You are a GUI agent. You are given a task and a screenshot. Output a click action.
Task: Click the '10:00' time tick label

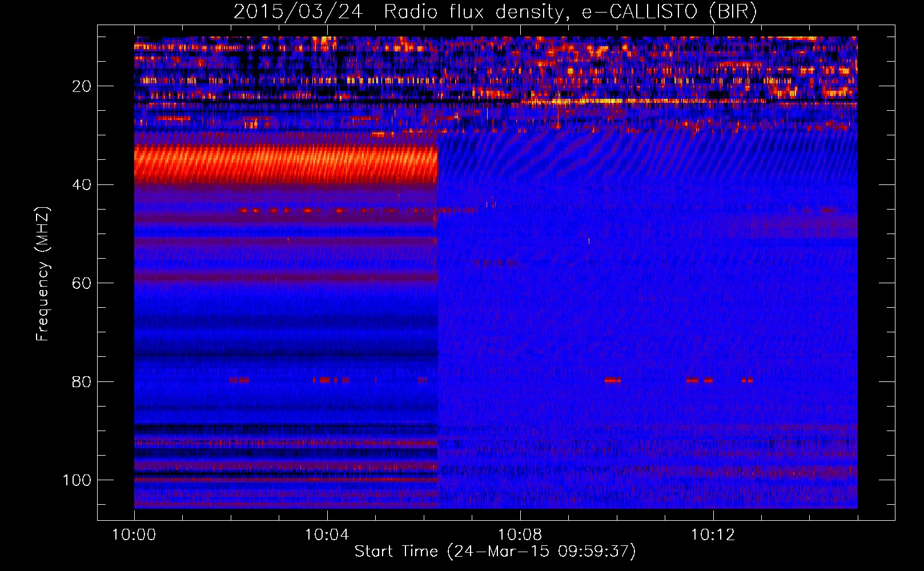[134, 535]
